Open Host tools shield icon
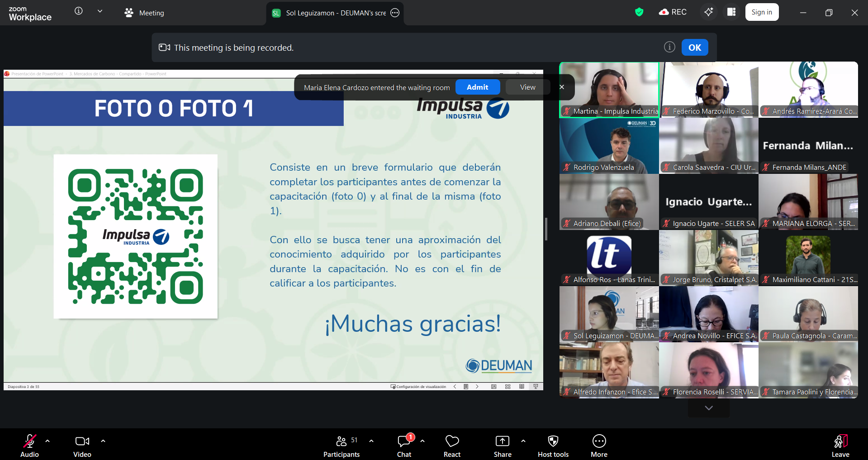The height and width of the screenshot is (460, 868). [553, 446]
